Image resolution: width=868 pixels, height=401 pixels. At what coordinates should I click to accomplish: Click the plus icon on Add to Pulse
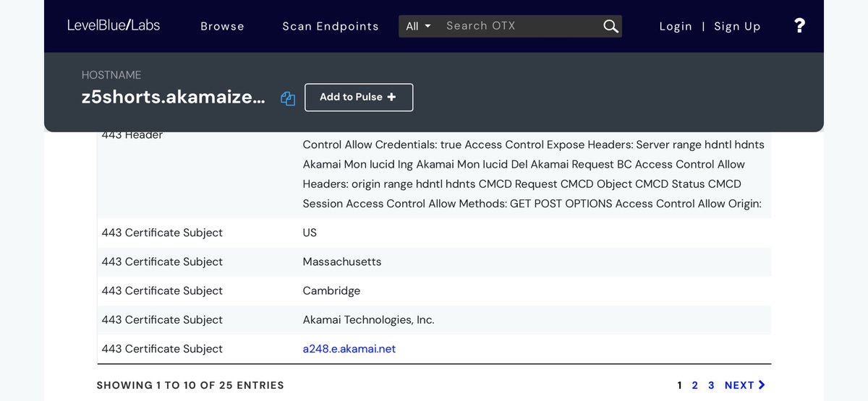(x=391, y=97)
